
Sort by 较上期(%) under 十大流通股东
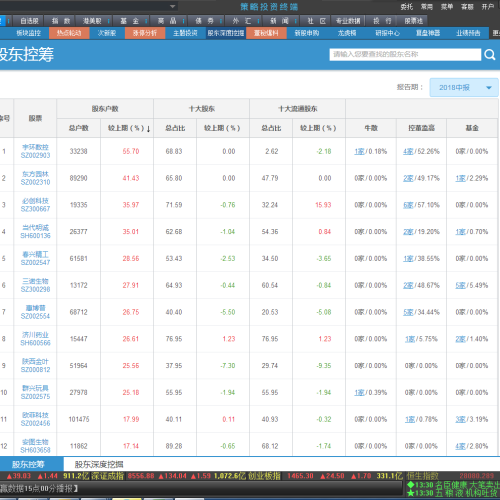(318, 128)
